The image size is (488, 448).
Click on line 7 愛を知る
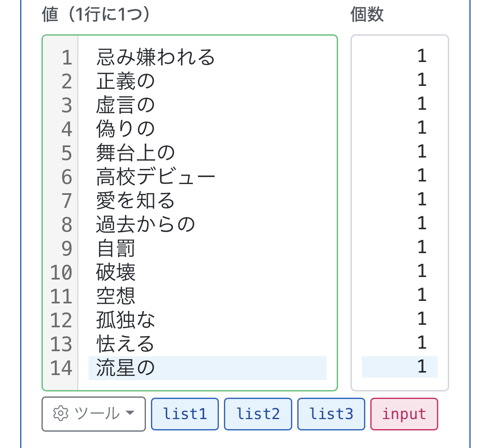click(x=135, y=201)
